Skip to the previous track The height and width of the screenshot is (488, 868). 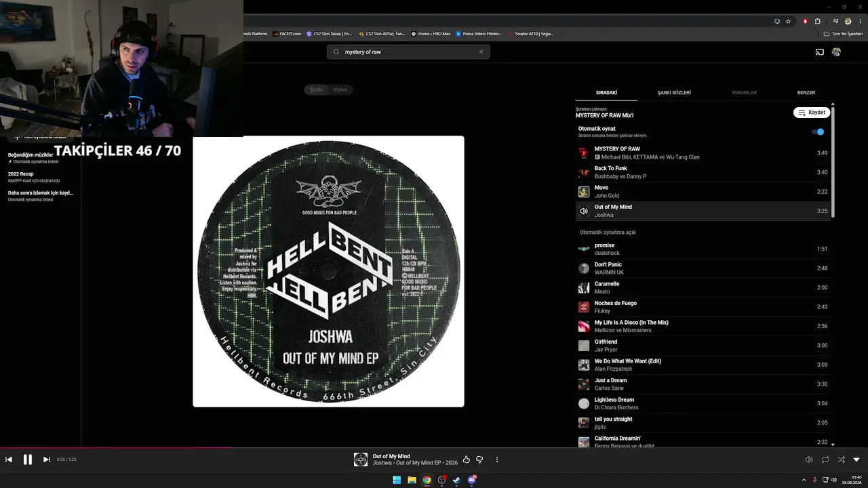9,460
